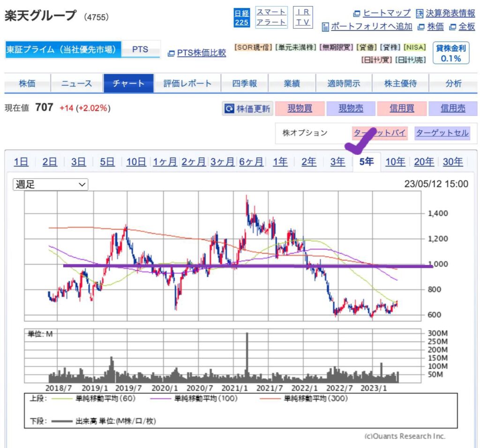This screenshot has height=448, width=480.
Task: Select the 3年 chart period
Action: 337,162
